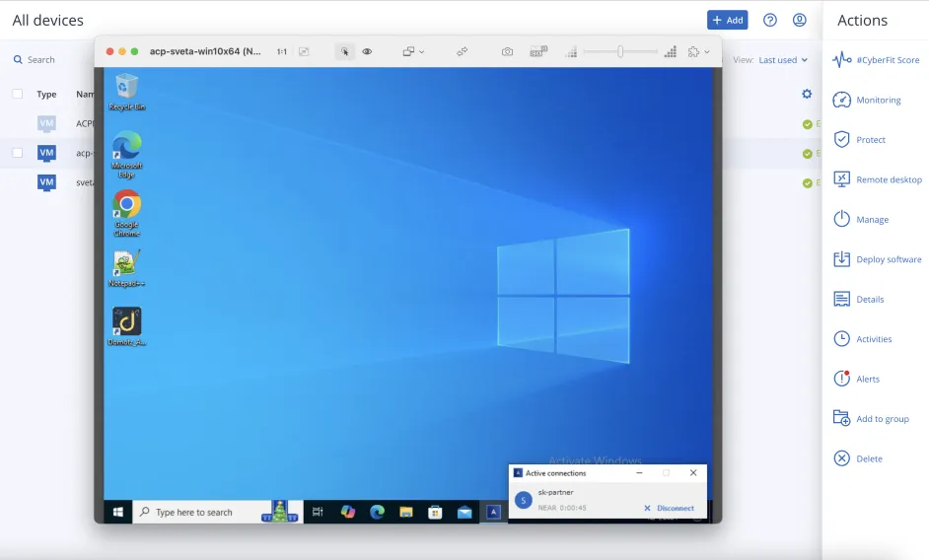Disconnect the sk-partner active connection
This screenshot has height=560, width=929.
coord(670,508)
